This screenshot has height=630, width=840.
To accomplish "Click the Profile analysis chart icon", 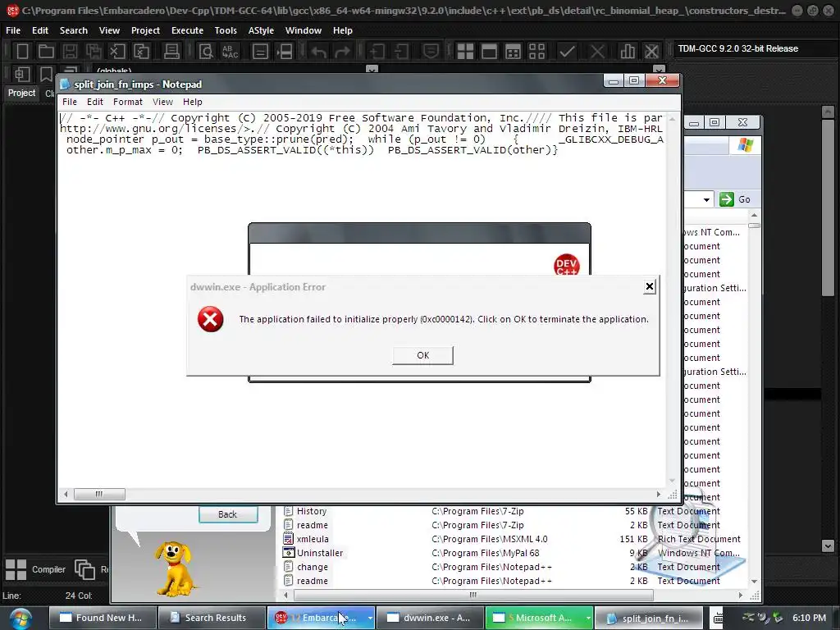I will click(628, 52).
